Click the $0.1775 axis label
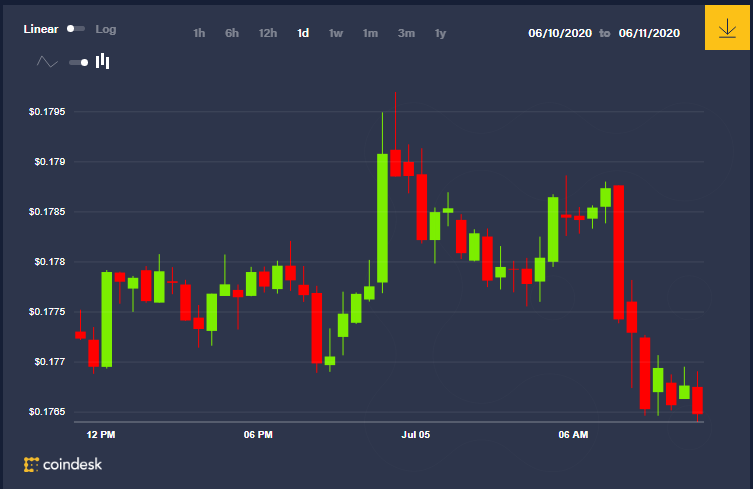The height and width of the screenshot is (489, 753). point(47,312)
